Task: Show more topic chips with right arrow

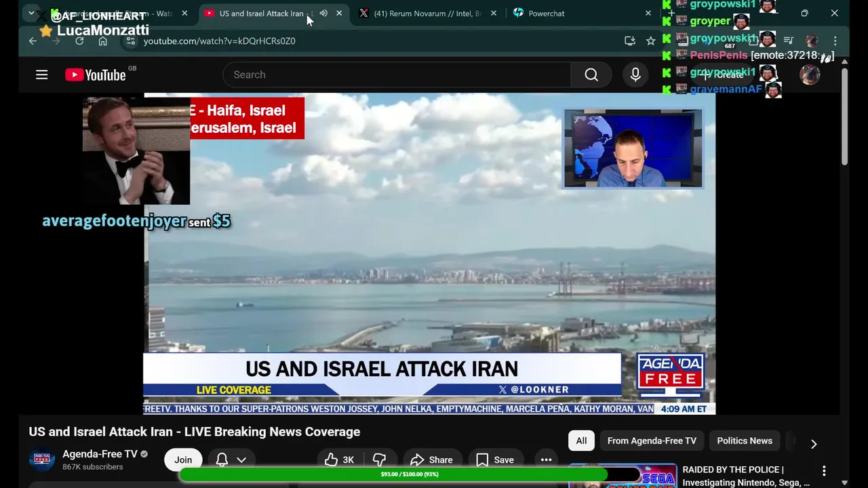Action: 814,444
